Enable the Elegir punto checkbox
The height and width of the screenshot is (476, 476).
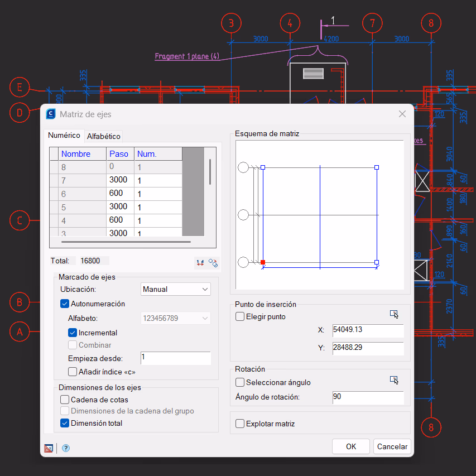point(240,316)
